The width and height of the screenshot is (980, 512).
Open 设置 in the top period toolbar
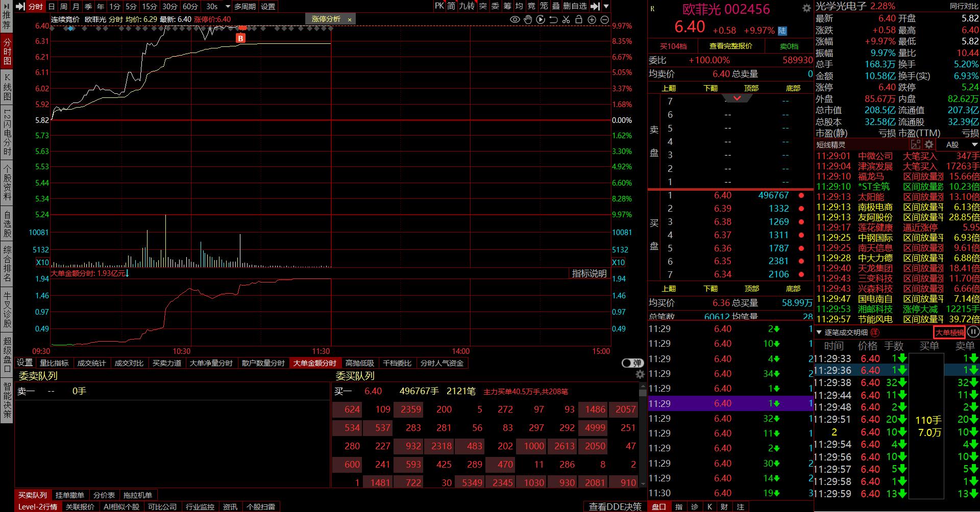(x=268, y=6)
